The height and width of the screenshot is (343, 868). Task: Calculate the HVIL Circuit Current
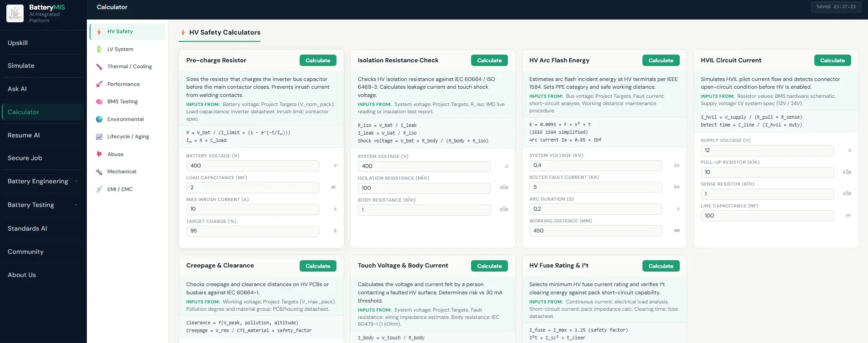point(833,61)
